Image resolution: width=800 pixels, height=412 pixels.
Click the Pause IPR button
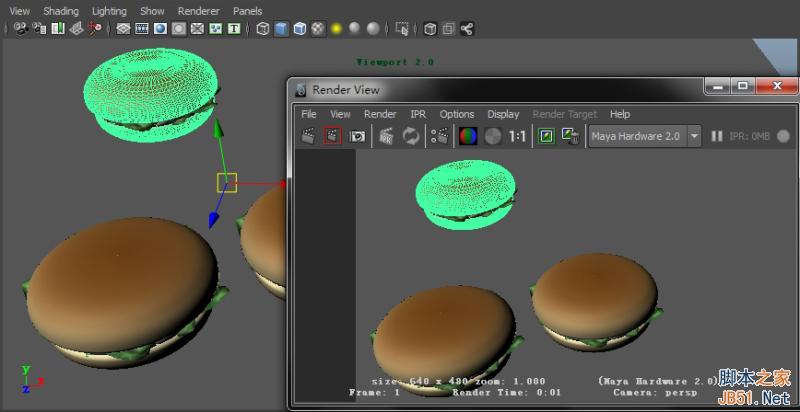[717, 136]
